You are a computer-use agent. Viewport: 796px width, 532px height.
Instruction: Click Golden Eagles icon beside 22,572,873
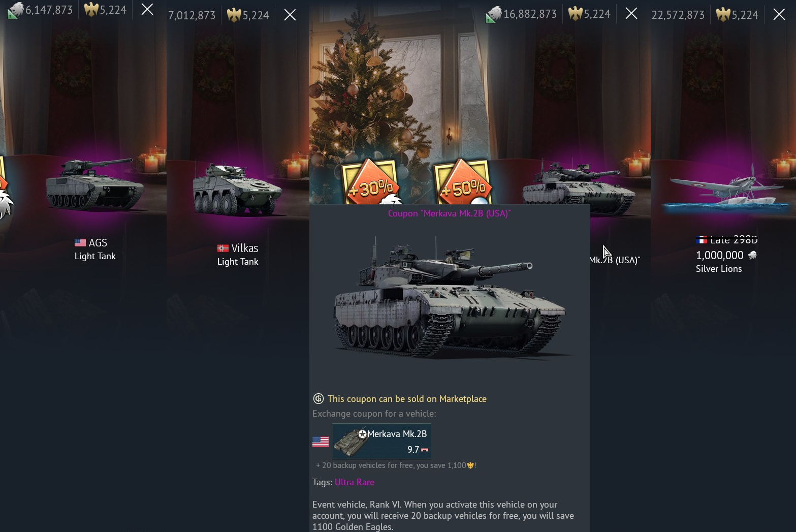(x=723, y=15)
